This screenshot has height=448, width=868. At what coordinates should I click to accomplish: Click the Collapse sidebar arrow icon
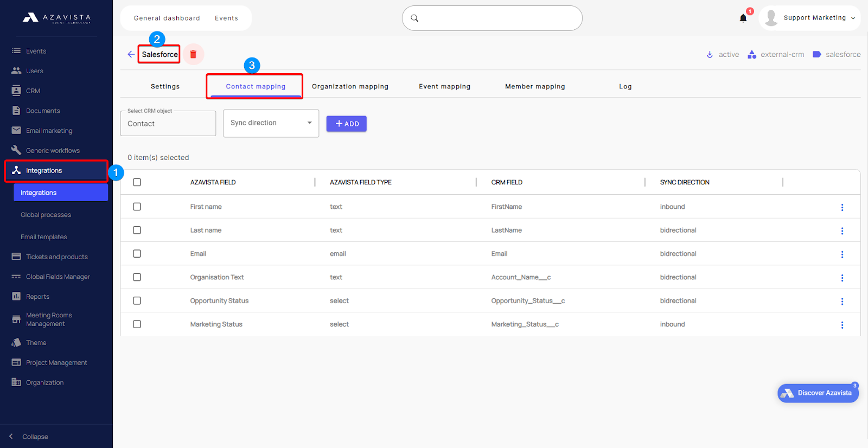(11, 437)
